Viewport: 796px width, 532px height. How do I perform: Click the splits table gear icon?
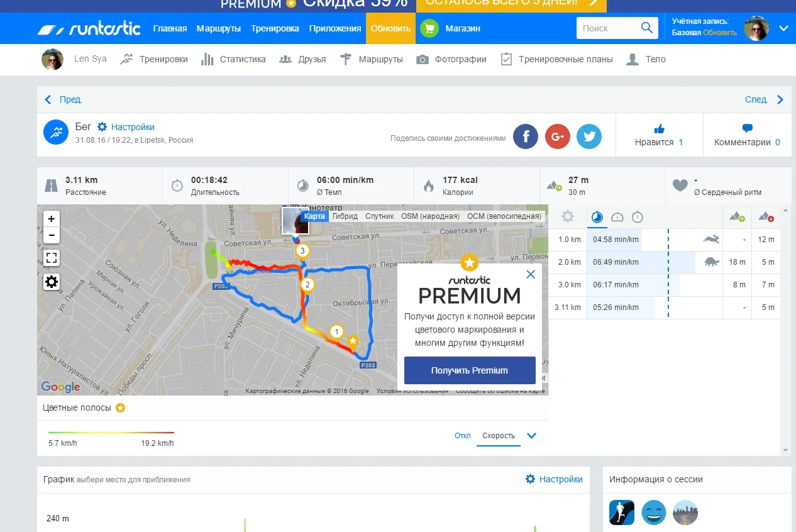pos(567,217)
